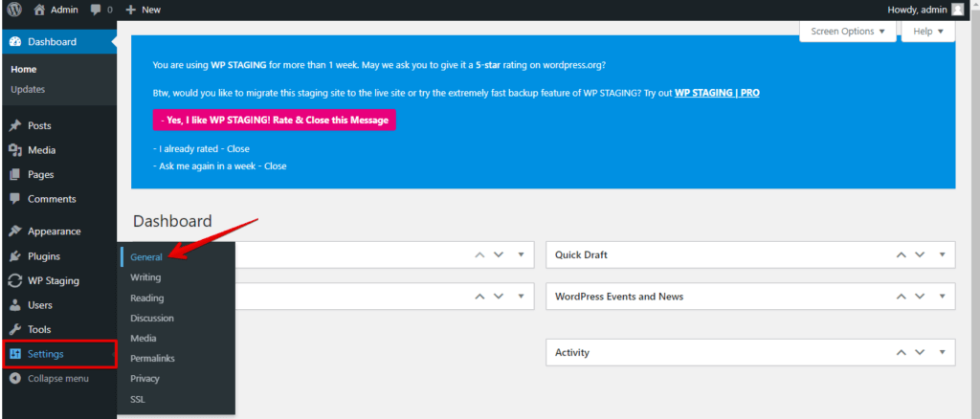This screenshot has height=419, width=980.
Task: Move Activity panel up arrow
Action: (x=902, y=352)
